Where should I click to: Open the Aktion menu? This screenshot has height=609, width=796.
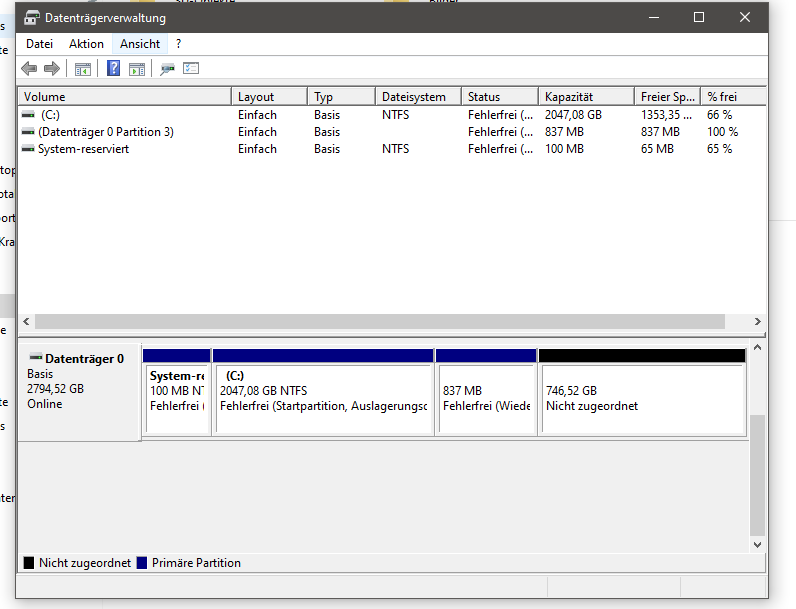pos(86,44)
